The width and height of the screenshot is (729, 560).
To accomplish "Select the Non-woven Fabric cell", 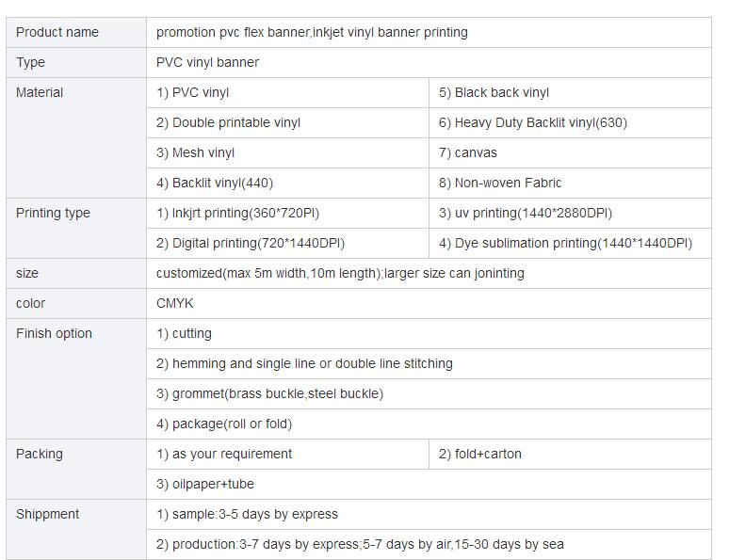I will [x=570, y=184].
